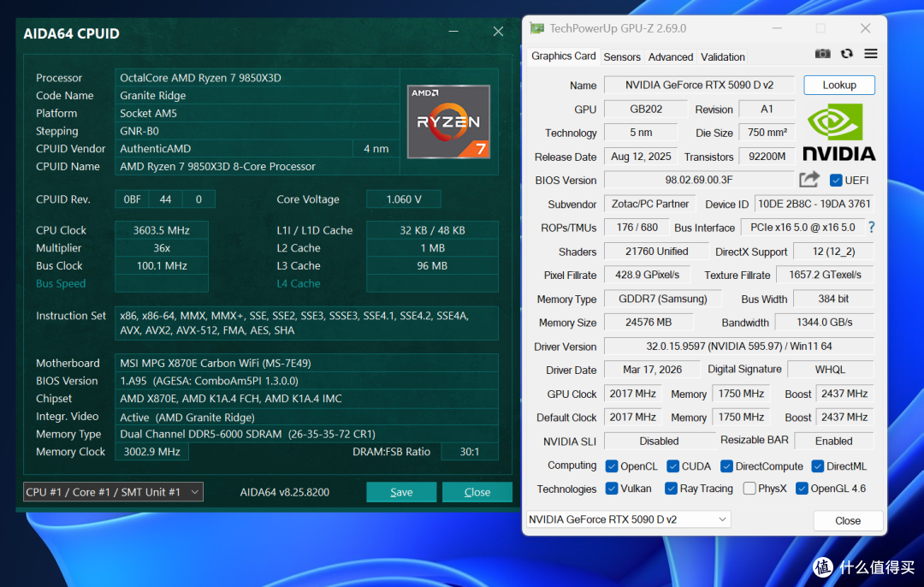Viewport: 924px width, 587px height.
Task: Click the GPU-Z Close button
Action: 847,520
